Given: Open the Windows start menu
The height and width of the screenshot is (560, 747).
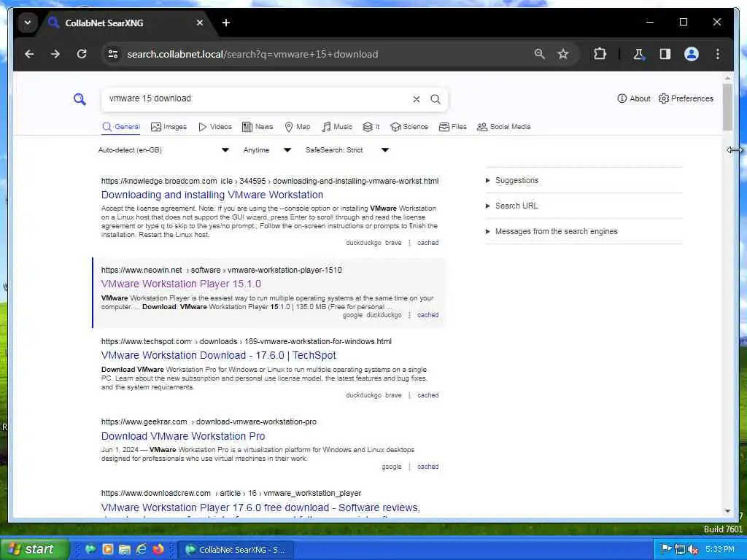Looking at the screenshot, I should [x=34, y=549].
